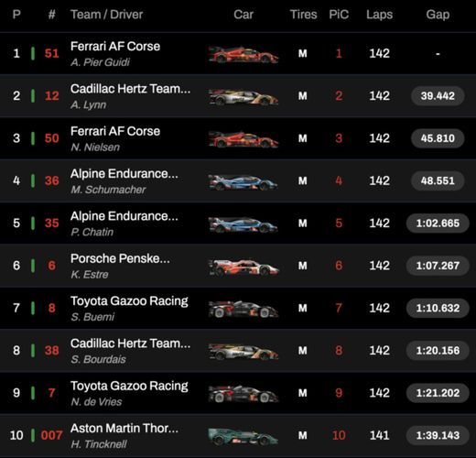Select the 39.442 gap badge
Viewport: 476px width, 458px height.
click(438, 96)
